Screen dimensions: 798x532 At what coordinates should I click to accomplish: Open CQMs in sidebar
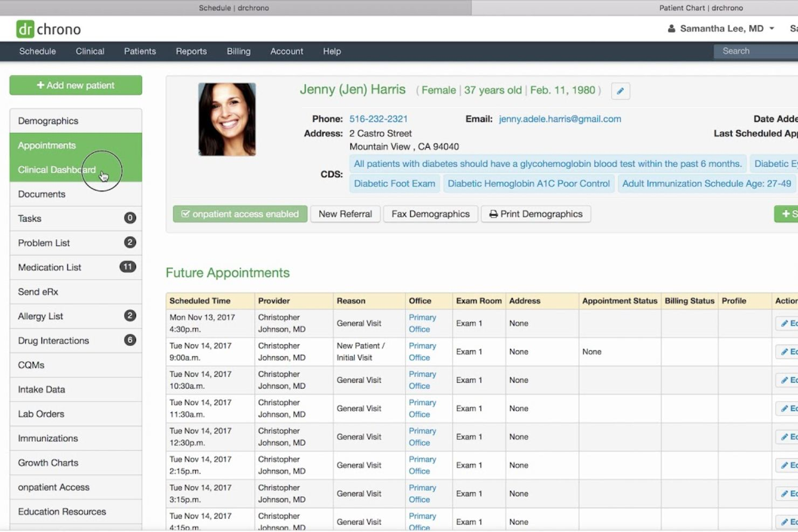click(75, 365)
